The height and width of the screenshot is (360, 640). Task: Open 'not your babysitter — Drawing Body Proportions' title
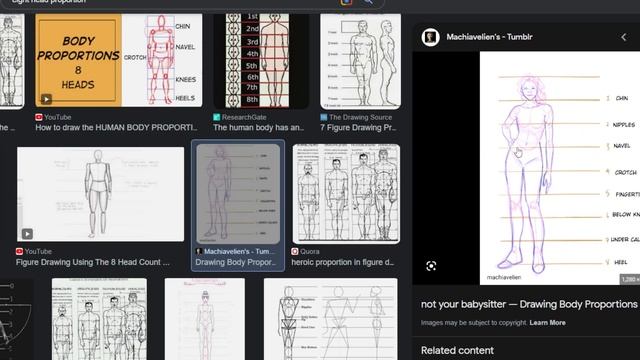coord(529,304)
